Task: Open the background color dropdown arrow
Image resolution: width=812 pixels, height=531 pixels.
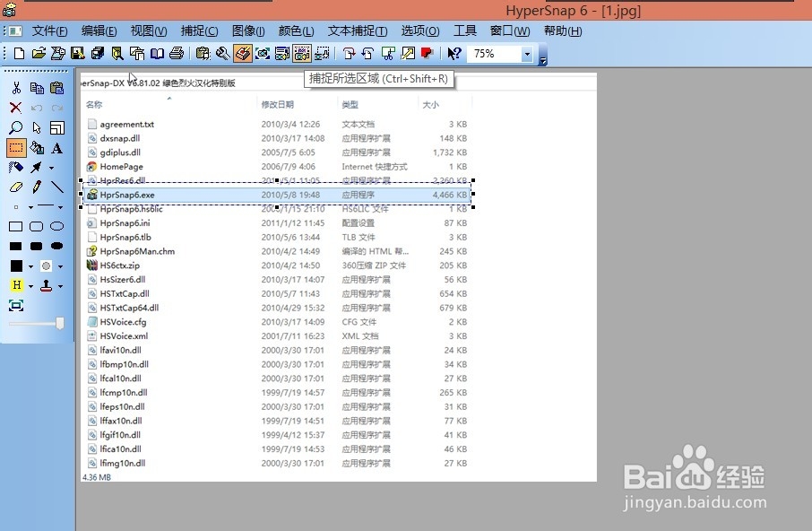Action: point(61,266)
